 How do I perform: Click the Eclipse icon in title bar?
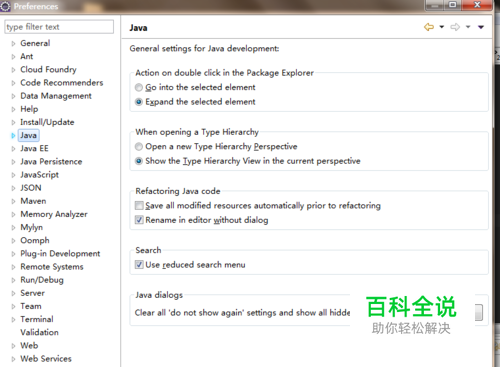(x=6, y=6)
